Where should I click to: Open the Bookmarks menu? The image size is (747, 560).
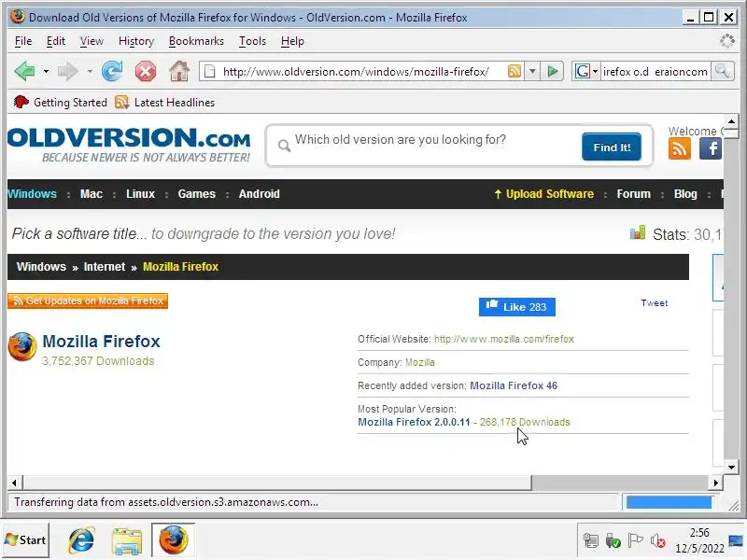[196, 41]
